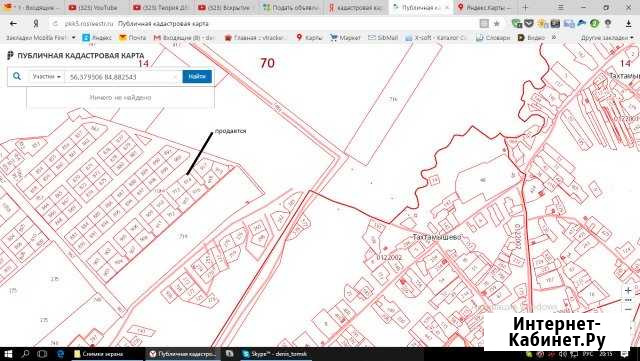Viewport: 640px width, 361px height.
Task: Switch to Skype in the taskbar
Action: pyautogui.click(x=274, y=354)
